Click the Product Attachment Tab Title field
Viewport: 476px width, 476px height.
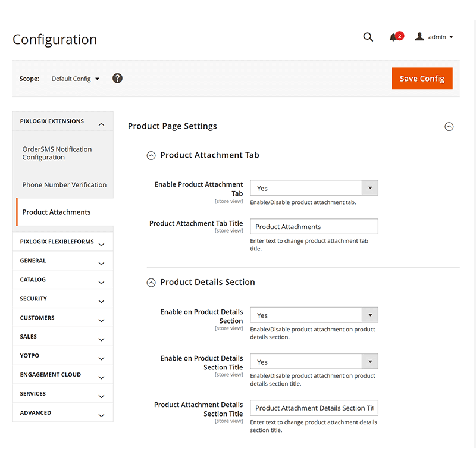314,226
